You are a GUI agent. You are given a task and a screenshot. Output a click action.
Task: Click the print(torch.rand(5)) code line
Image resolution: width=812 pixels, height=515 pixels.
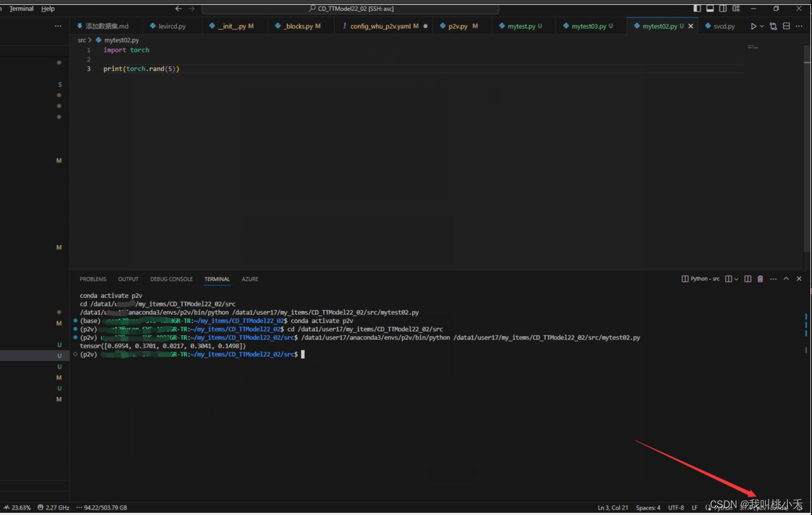pos(142,69)
